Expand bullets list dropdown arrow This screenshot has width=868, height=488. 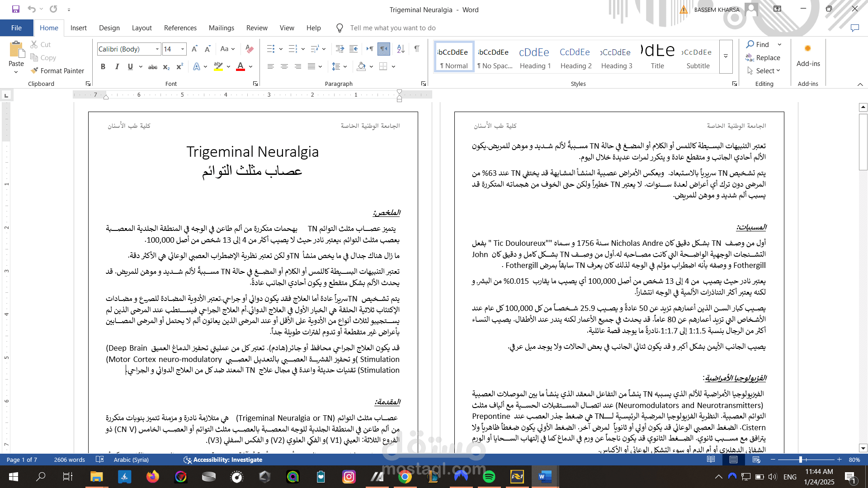[281, 49]
